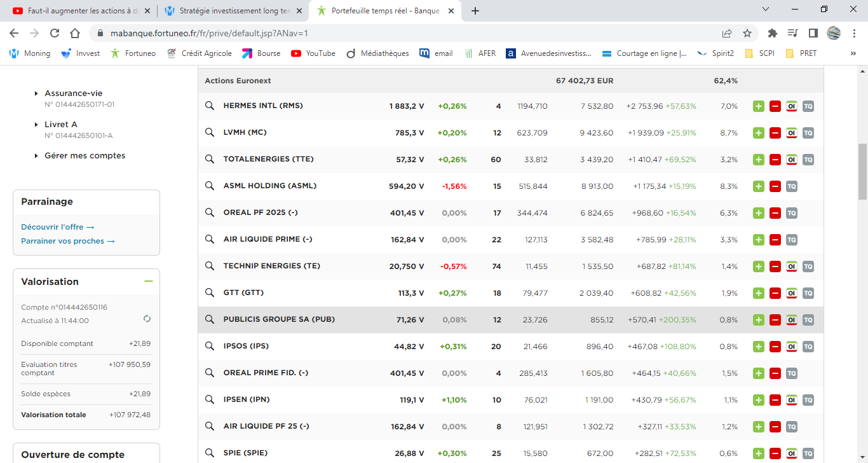Click the share page icon in address bar
868x463 pixels.
coord(727,33)
